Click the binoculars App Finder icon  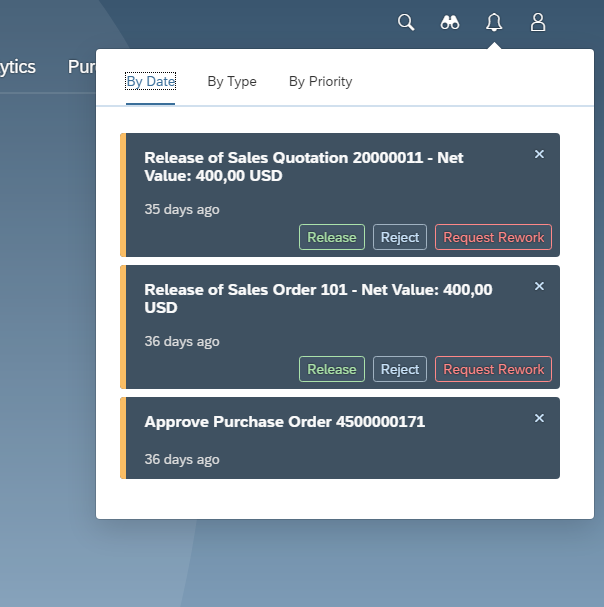pos(450,22)
